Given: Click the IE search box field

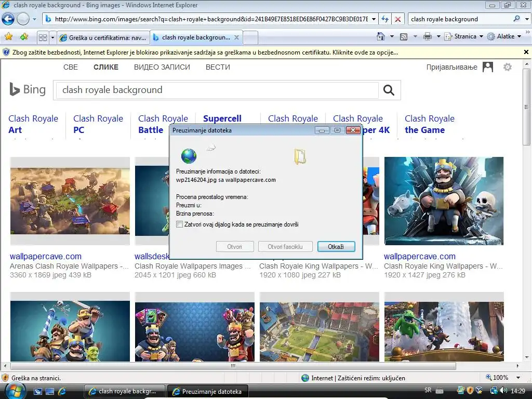Looking at the screenshot, I should tap(459, 19).
